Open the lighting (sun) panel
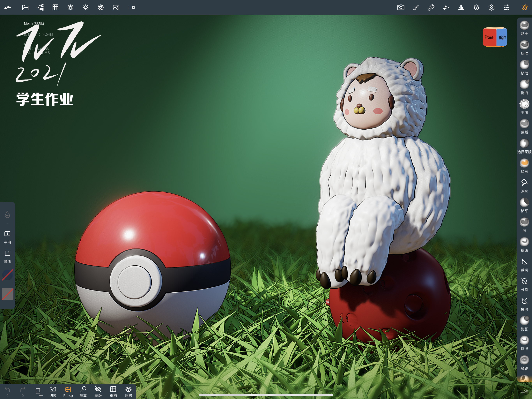 (x=85, y=7)
